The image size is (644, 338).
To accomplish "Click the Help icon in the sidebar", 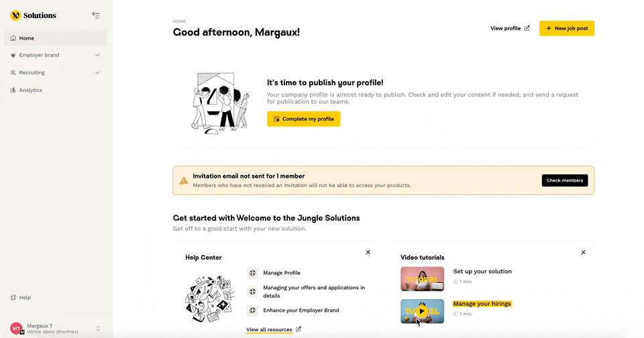I will click(13, 298).
